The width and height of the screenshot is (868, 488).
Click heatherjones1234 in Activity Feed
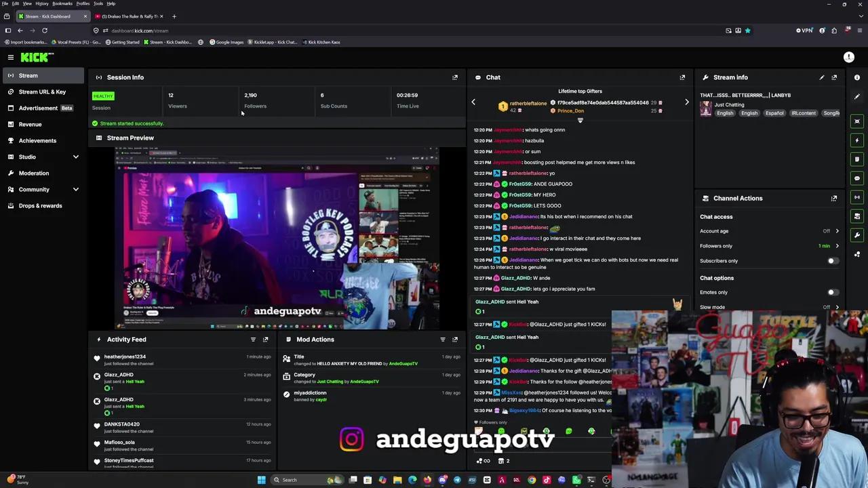(x=125, y=357)
